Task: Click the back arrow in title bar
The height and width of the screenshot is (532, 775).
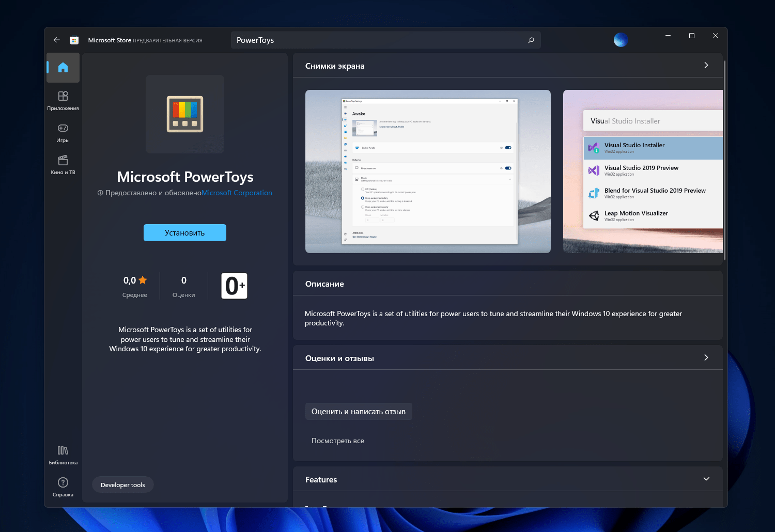Action: 57,40
